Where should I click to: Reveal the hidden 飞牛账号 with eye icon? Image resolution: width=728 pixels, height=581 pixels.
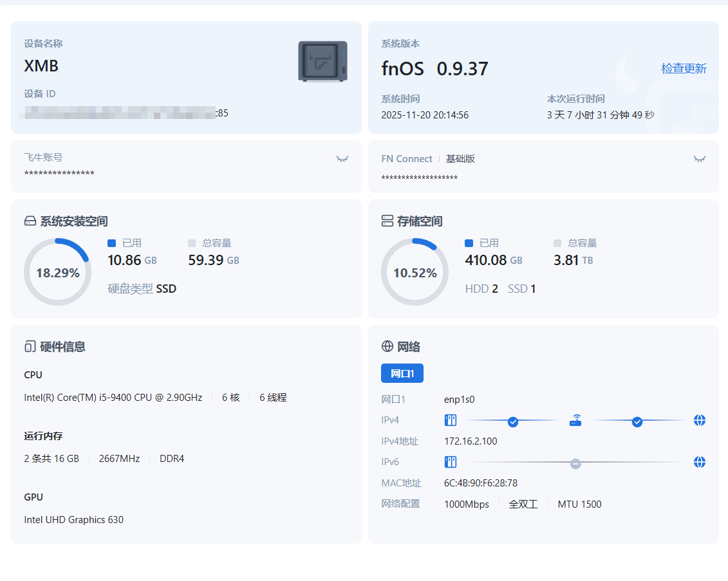click(x=342, y=159)
